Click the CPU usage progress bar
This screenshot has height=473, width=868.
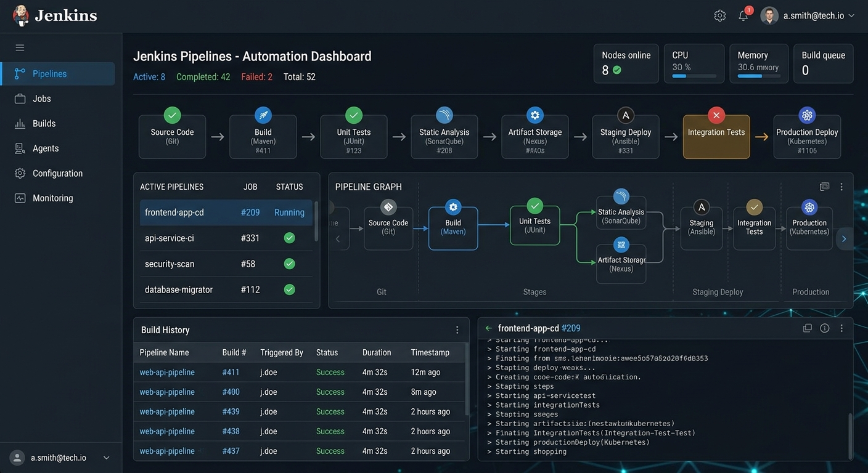[x=694, y=76]
